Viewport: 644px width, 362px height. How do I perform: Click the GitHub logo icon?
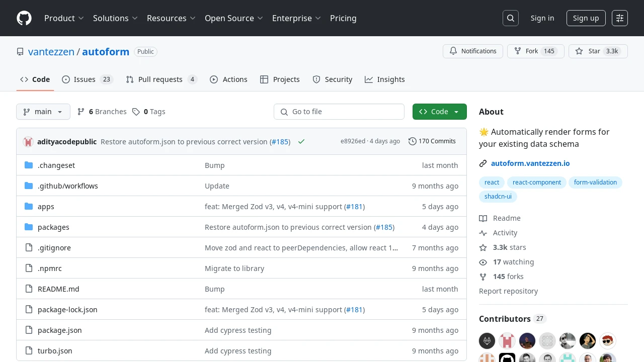pos(24,18)
